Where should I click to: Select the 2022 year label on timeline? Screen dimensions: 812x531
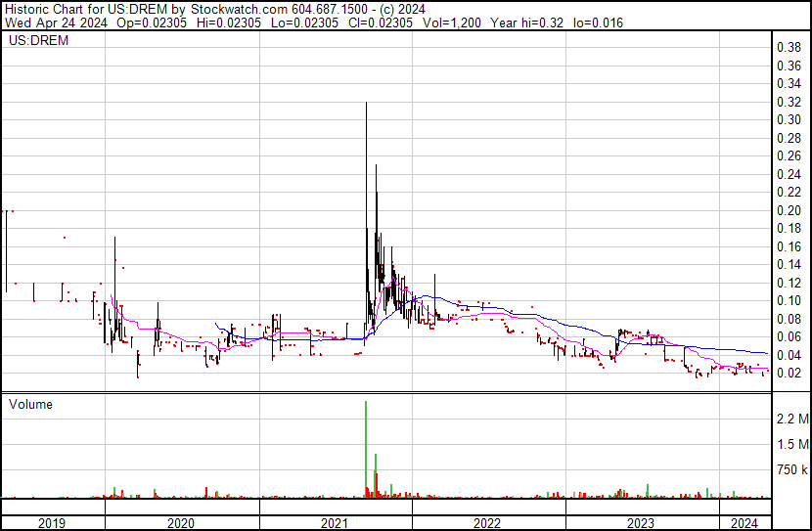(x=488, y=523)
